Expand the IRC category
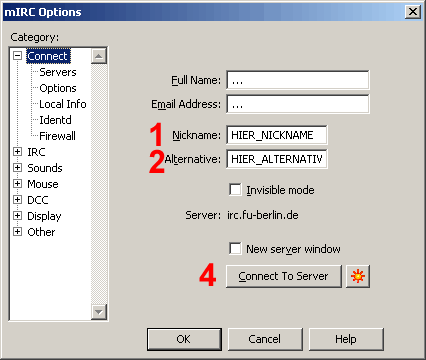The width and height of the screenshot is (426, 360). click(x=17, y=152)
